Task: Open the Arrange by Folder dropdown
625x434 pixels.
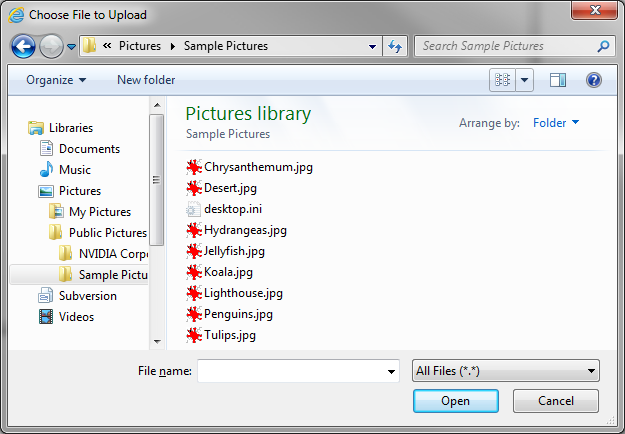Action: [556, 123]
